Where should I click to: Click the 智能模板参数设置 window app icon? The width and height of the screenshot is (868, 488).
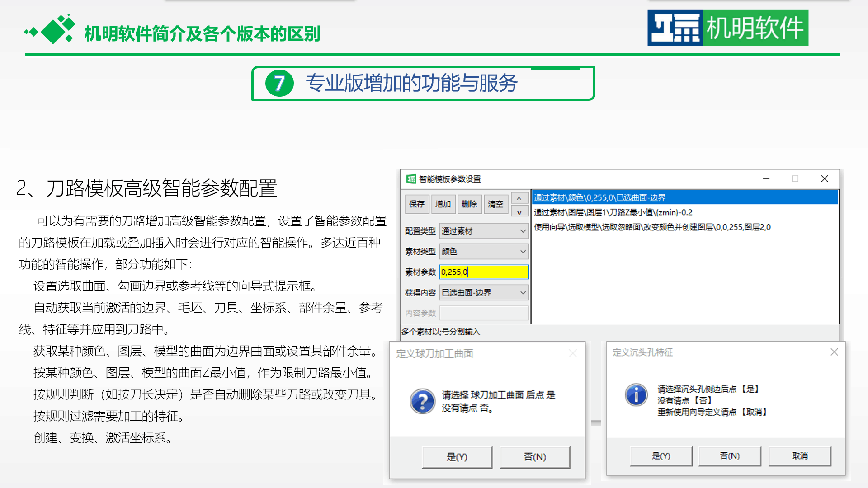click(410, 179)
